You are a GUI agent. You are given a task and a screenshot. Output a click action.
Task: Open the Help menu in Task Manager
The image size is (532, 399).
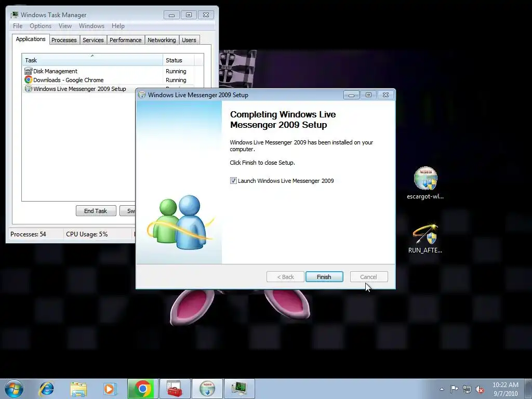tap(118, 26)
